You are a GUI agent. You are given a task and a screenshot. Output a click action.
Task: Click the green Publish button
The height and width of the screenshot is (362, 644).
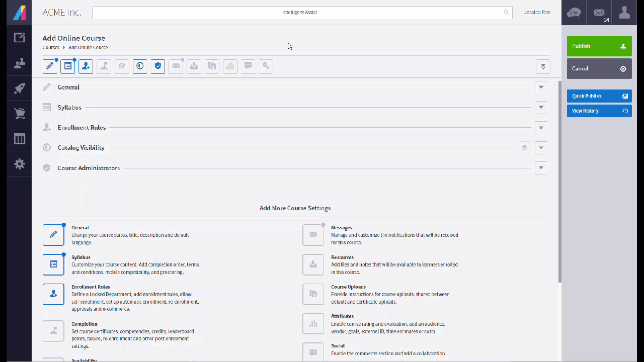pos(599,46)
